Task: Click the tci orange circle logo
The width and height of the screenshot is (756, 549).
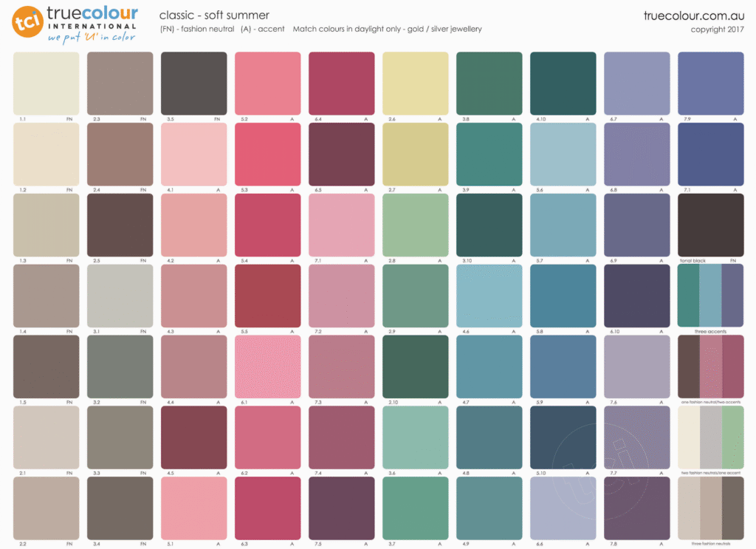Action: pos(26,22)
